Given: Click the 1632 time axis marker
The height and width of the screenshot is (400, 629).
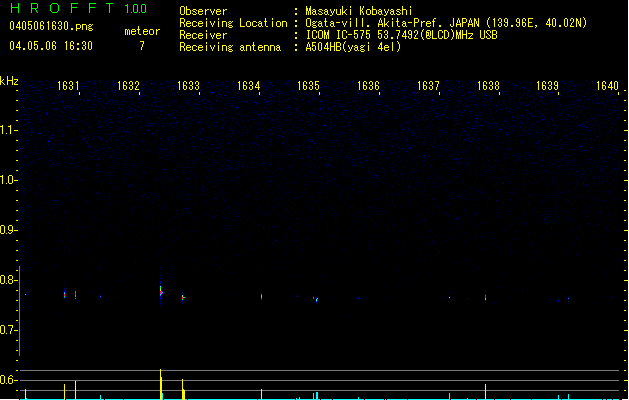Looking at the screenshot, I should (x=128, y=86).
